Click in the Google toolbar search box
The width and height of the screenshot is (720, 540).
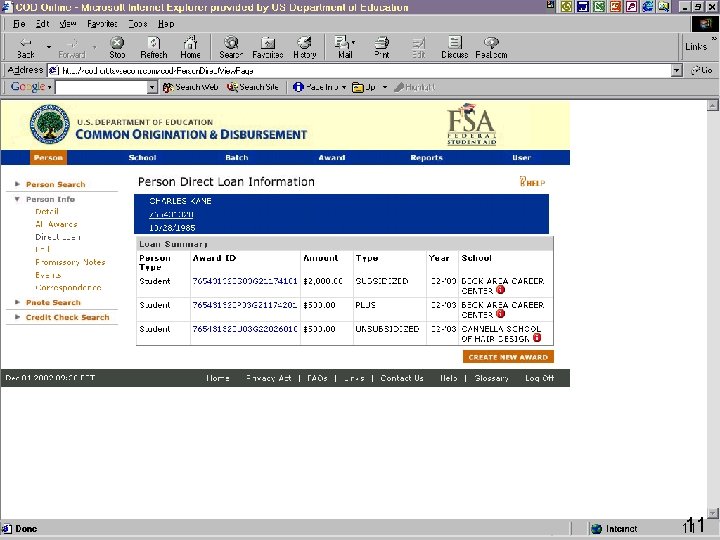click(101, 87)
